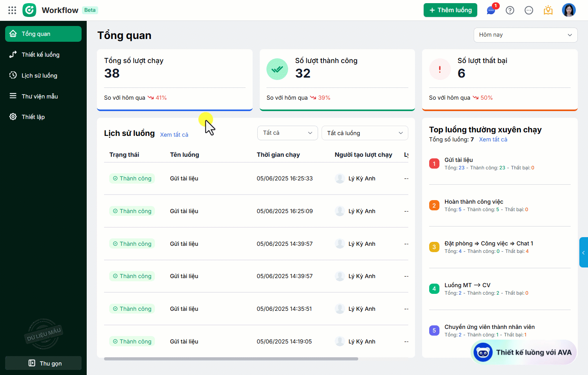The image size is (588, 375).
Task: Select Đặt phòng ⇒ Công việc ⇒ Chat 1 flow
Action: point(489,243)
